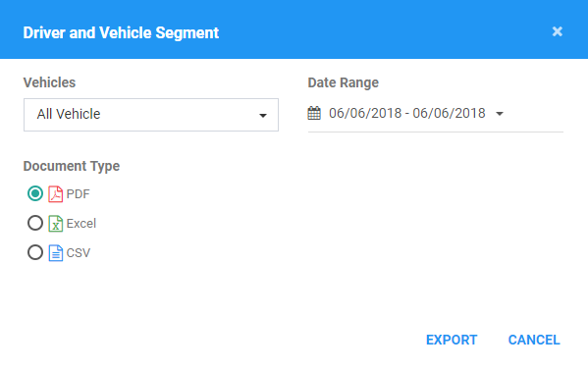Click the calendar icon beside date range
This screenshot has width=588, height=371.
314,113
